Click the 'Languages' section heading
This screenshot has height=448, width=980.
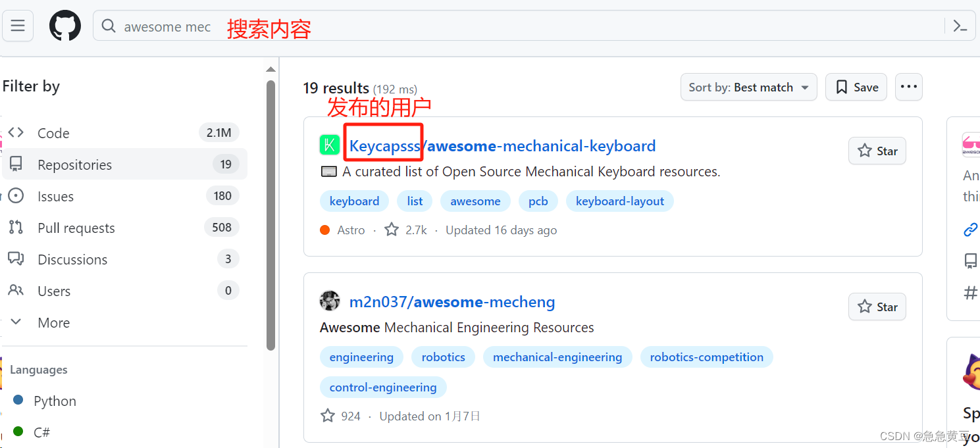39,370
